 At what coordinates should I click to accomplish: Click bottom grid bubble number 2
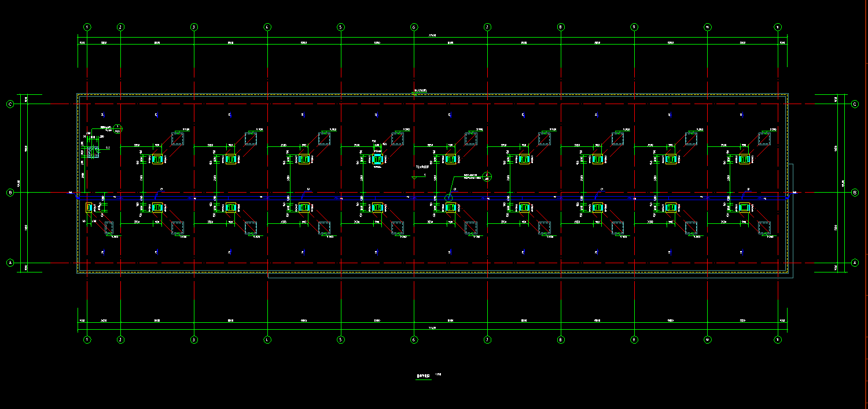click(x=120, y=340)
